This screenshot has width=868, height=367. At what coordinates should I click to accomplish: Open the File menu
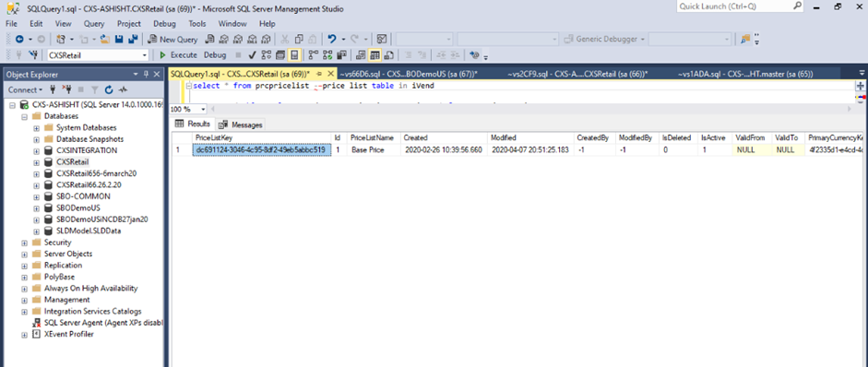(11, 24)
